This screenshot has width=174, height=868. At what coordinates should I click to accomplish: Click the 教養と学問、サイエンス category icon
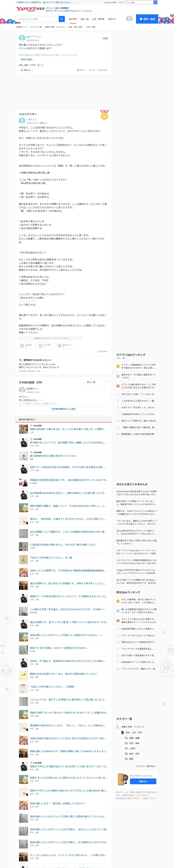coord(118,727)
